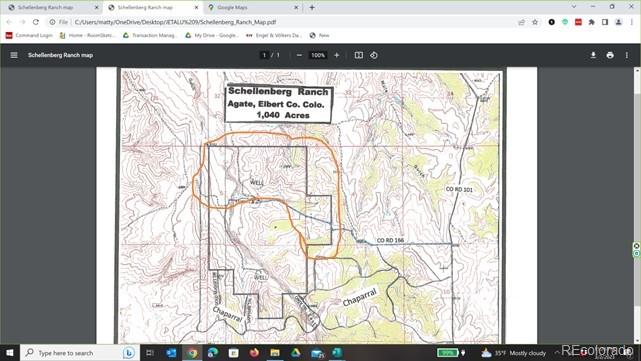The height and width of the screenshot is (361, 641).
Task: Close the first Schellenberg Ranch map tab
Action: click(97, 7)
